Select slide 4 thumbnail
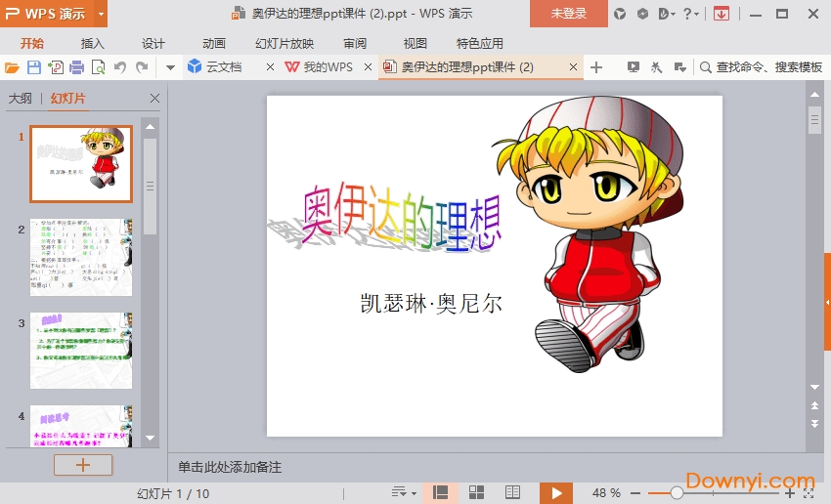This screenshot has height=504, width=831. tap(81, 426)
